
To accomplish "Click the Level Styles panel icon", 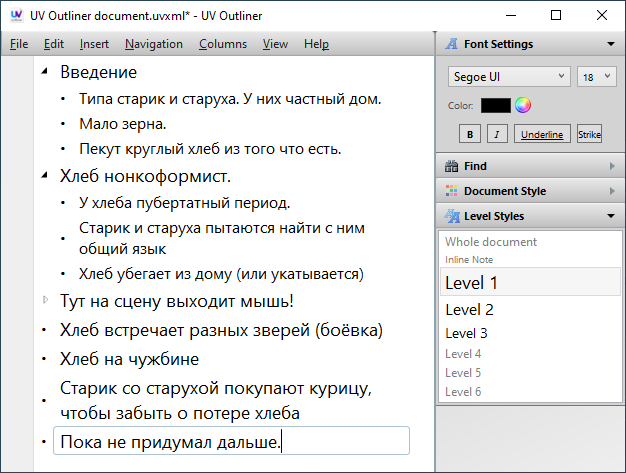I will [x=452, y=216].
